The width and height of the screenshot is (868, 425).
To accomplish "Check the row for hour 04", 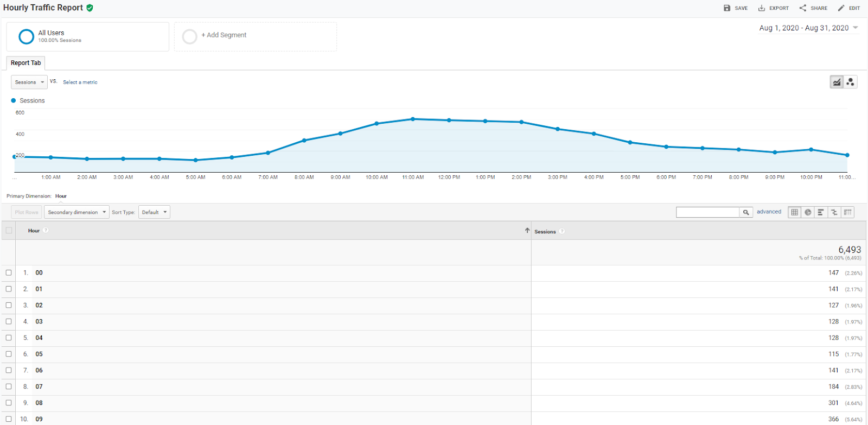I will 9,338.
